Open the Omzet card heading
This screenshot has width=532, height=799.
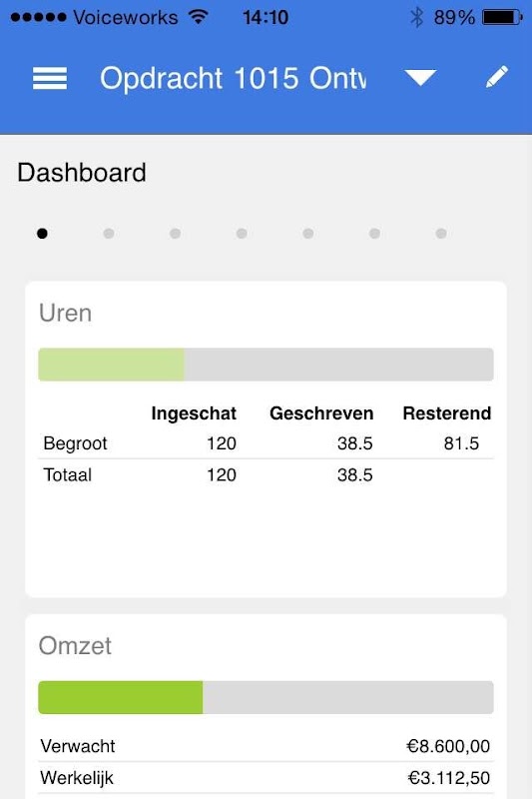tap(75, 645)
